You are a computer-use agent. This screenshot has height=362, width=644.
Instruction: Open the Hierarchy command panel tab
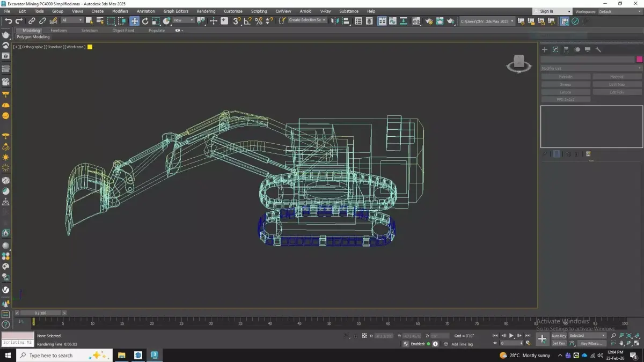tap(566, 49)
